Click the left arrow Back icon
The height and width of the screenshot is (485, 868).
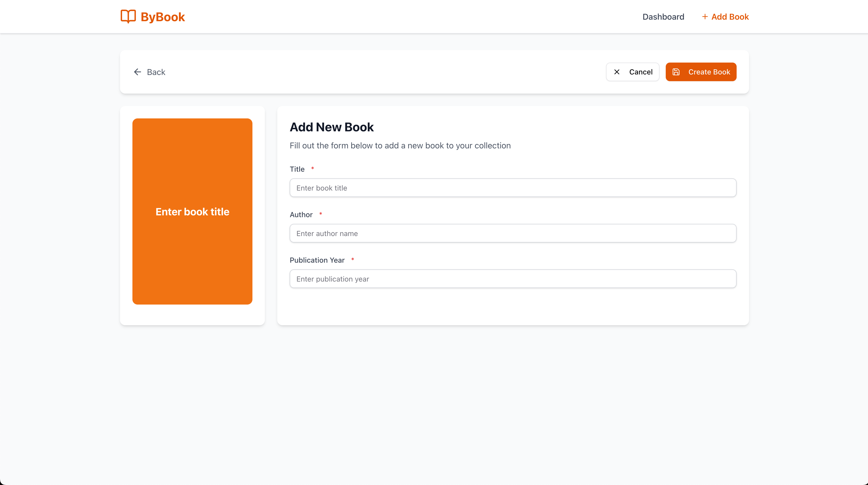point(138,72)
